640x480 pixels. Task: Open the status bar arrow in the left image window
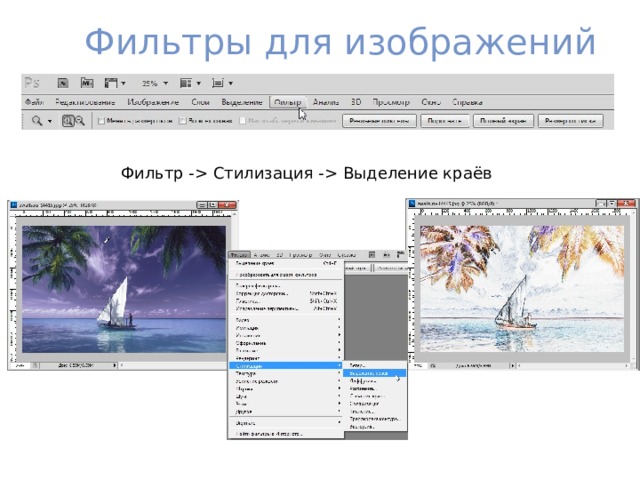115,365
